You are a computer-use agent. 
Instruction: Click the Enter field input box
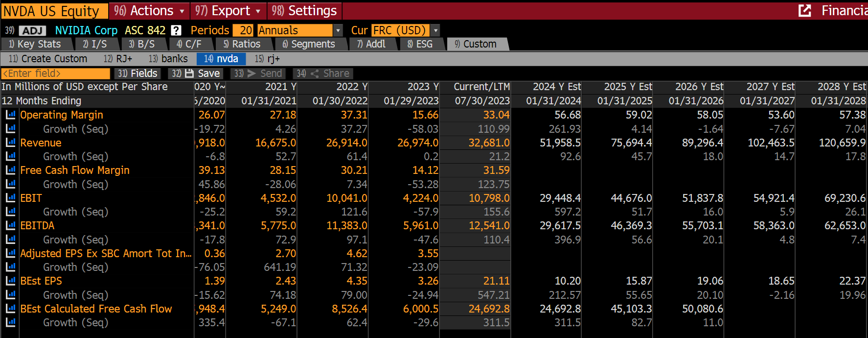click(56, 73)
